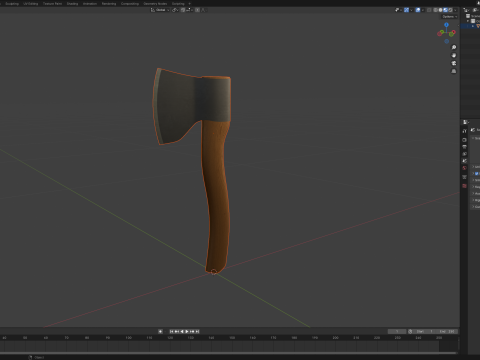Click the End frame field

click(x=447, y=331)
